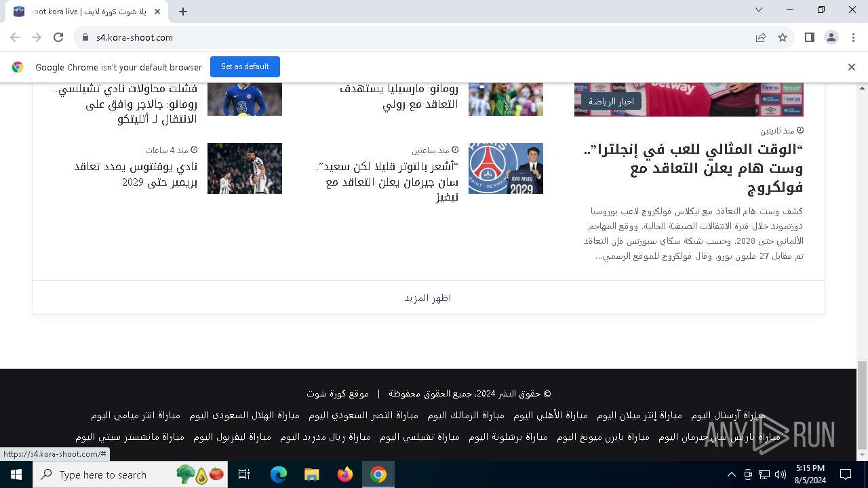This screenshot has height=488, width=868.
Task: Open the Windows notification center
Action: pos(846,474)
